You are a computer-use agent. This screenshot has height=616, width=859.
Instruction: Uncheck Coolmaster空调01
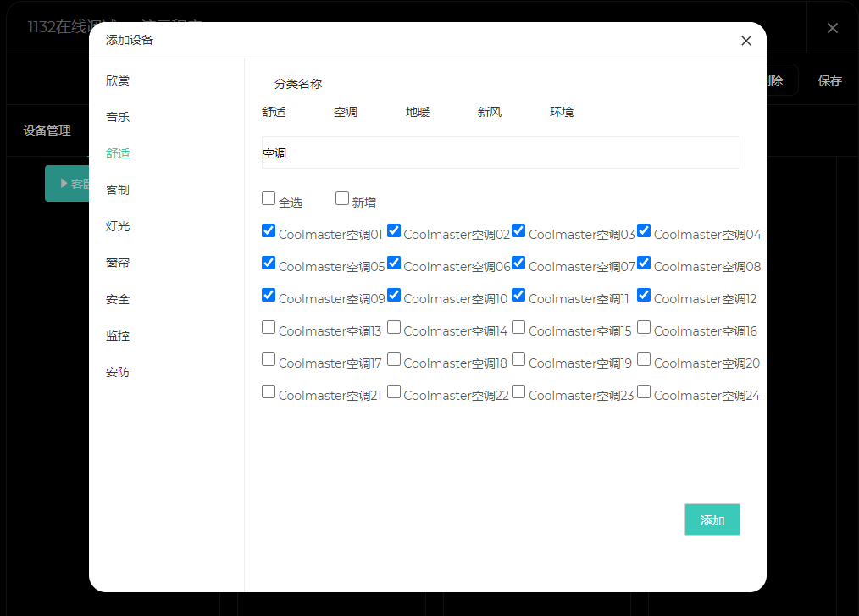tap(269, 230)
